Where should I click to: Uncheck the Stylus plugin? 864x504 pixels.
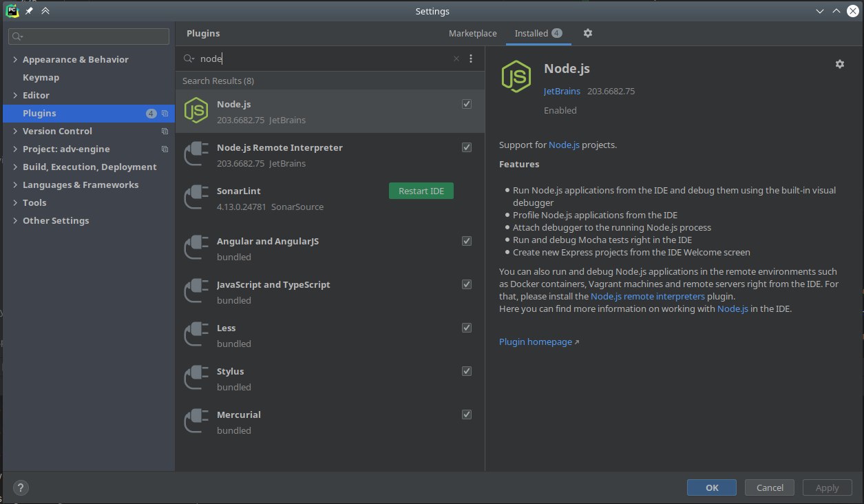pyautogui.click(x=467, y=371)
